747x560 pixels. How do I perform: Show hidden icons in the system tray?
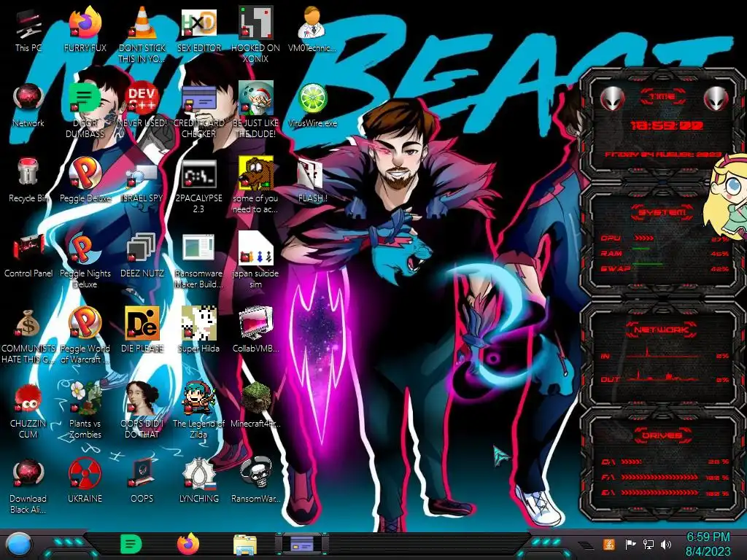click(x=586, y=544)
